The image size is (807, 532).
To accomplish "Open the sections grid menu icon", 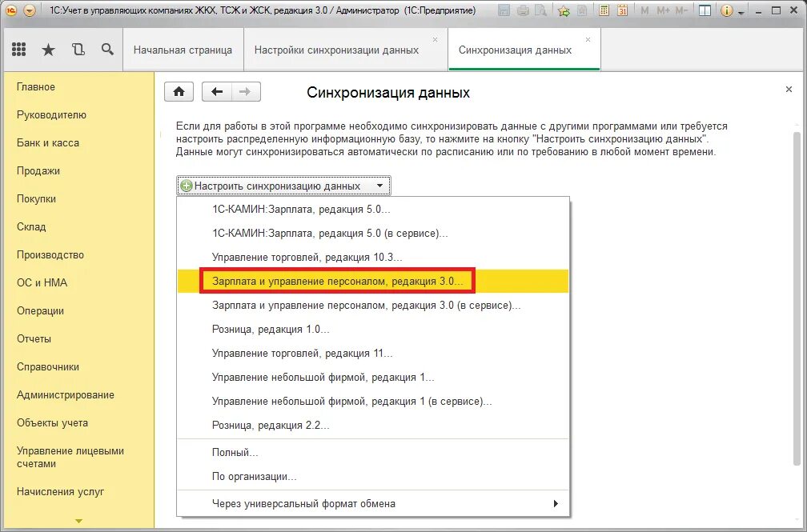I will click(18, 50).
